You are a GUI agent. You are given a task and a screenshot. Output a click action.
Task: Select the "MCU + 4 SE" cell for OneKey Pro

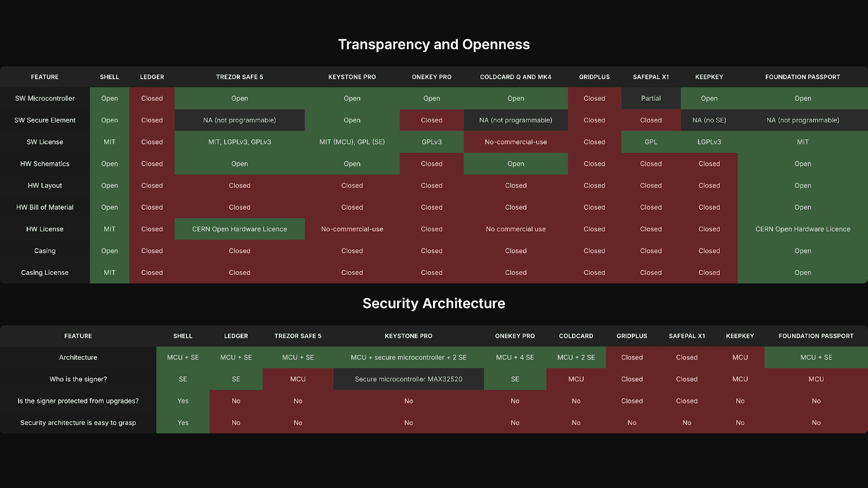pyautogui.click(x=514, y=357)
